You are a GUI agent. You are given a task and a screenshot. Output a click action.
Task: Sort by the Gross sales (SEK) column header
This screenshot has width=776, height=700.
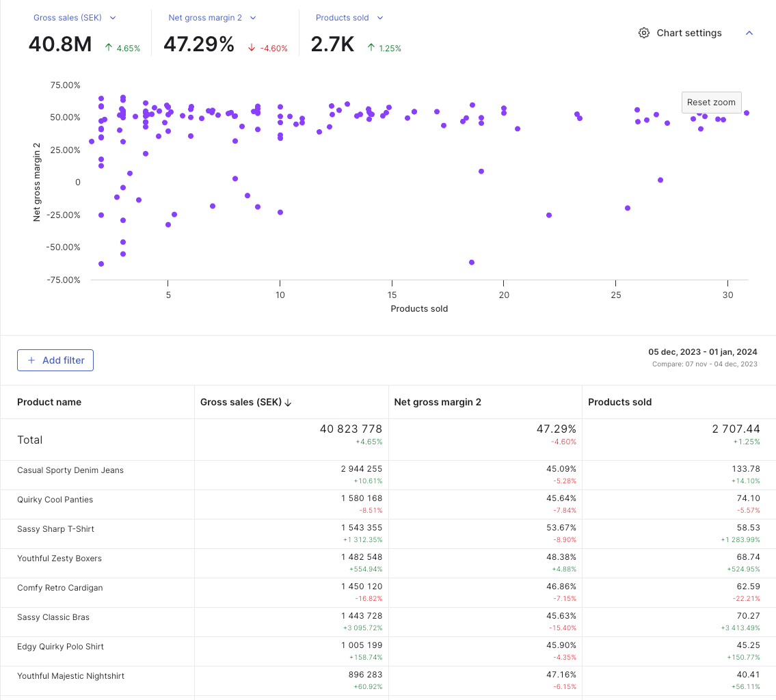click(x=241, y=402)
